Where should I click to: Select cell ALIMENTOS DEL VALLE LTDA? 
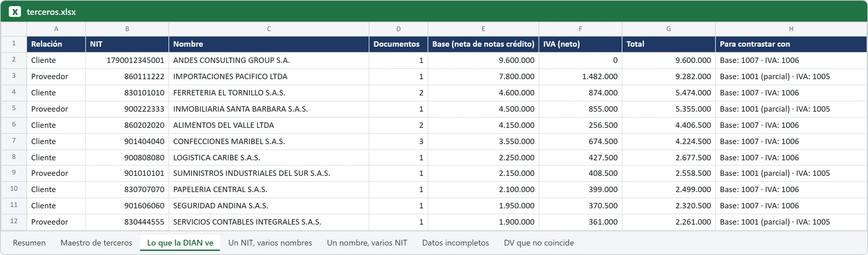(x=269, y=125)
